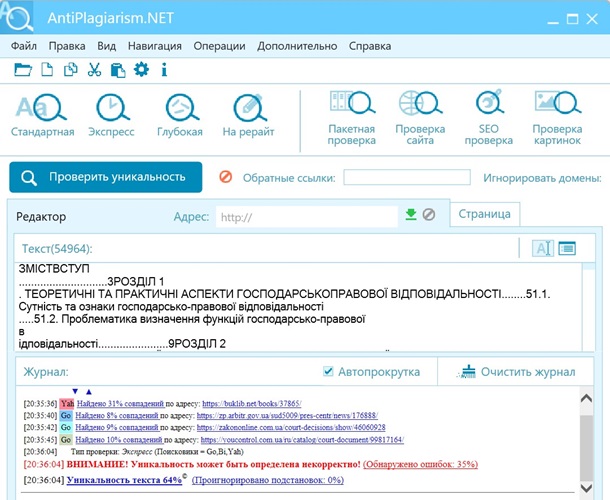The image size is (610, 500).
Task: Click Проигнорировано подстановок: 0% link
Action: click(x=268, y=480)
